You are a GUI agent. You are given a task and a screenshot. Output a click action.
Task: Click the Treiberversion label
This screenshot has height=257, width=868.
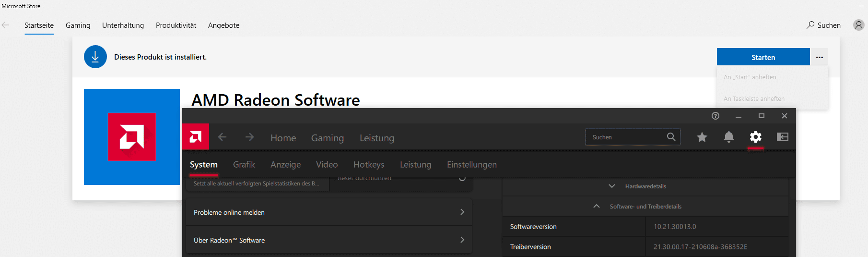530,247
